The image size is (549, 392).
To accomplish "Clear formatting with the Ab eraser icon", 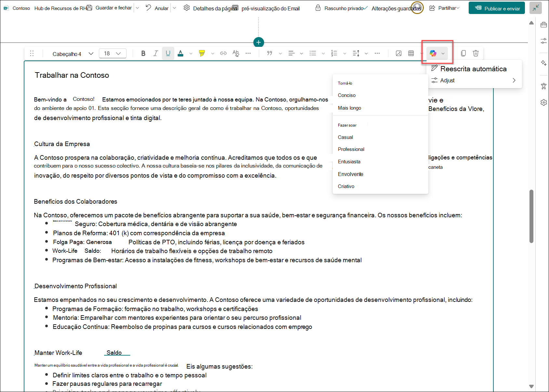I will pyautogui.click(x=236, y=53).
